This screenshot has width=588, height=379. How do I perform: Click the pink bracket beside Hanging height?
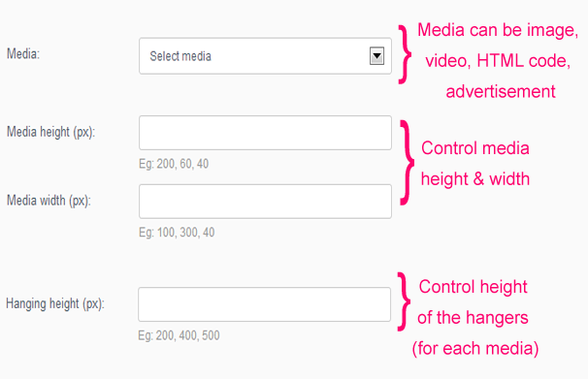(x=404, y=301)
